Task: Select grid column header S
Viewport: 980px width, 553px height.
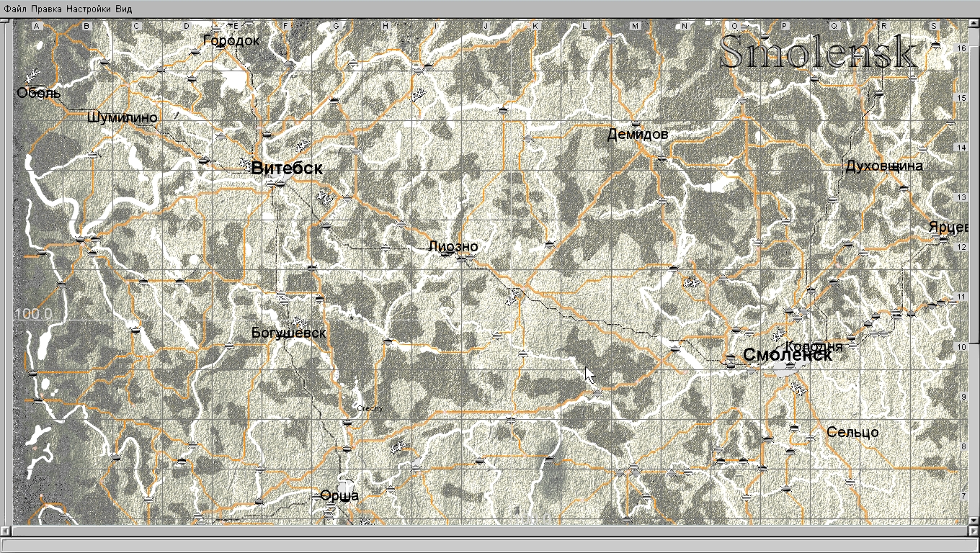Action: (934, 26)
